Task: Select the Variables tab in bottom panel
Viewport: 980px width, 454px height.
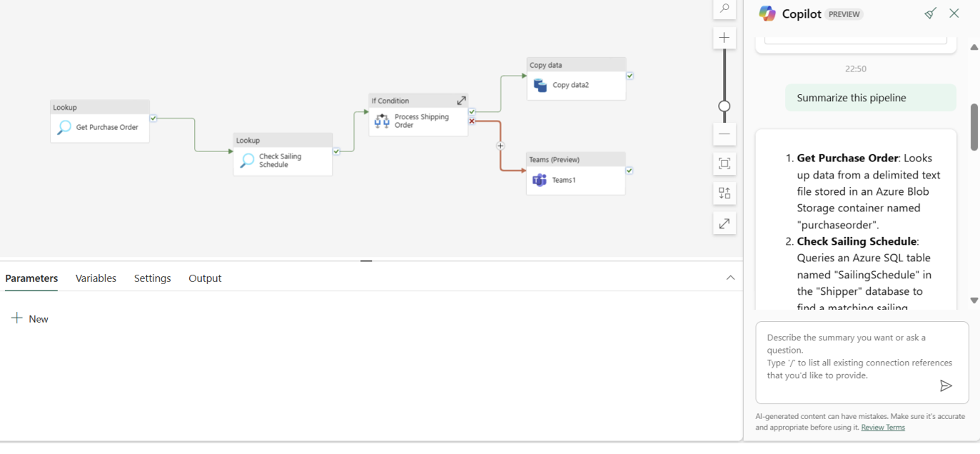Action: pyautogui.click(x=96, y=278)
